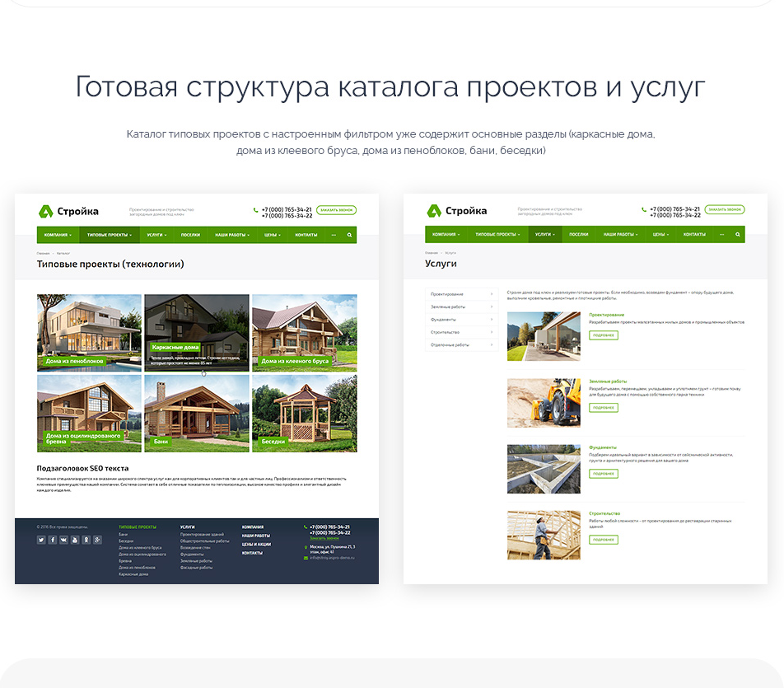784x688 pixels.
Task: Click the VK icon in the footer
Action: [64, 540]
